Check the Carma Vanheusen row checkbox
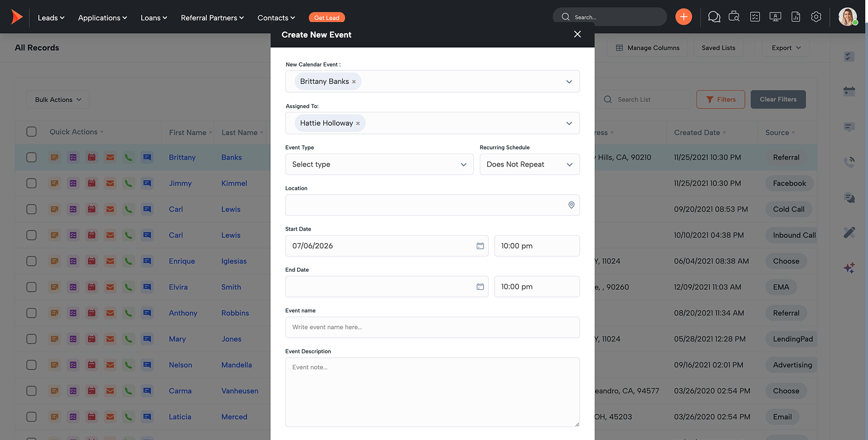 (x=31, y=390)
